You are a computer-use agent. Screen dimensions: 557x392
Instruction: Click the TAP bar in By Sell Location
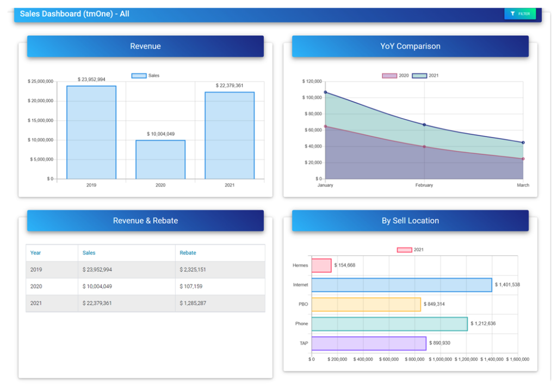pos(368,343)
